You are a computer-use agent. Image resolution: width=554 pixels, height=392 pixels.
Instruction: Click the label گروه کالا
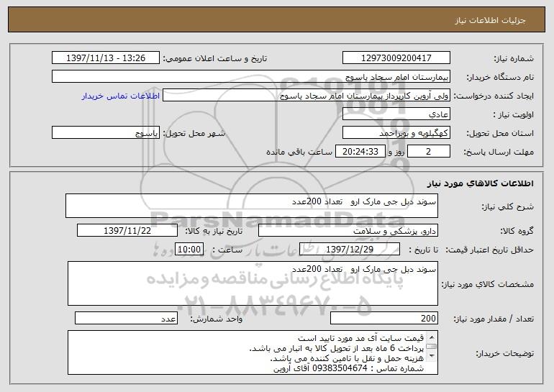517,232
